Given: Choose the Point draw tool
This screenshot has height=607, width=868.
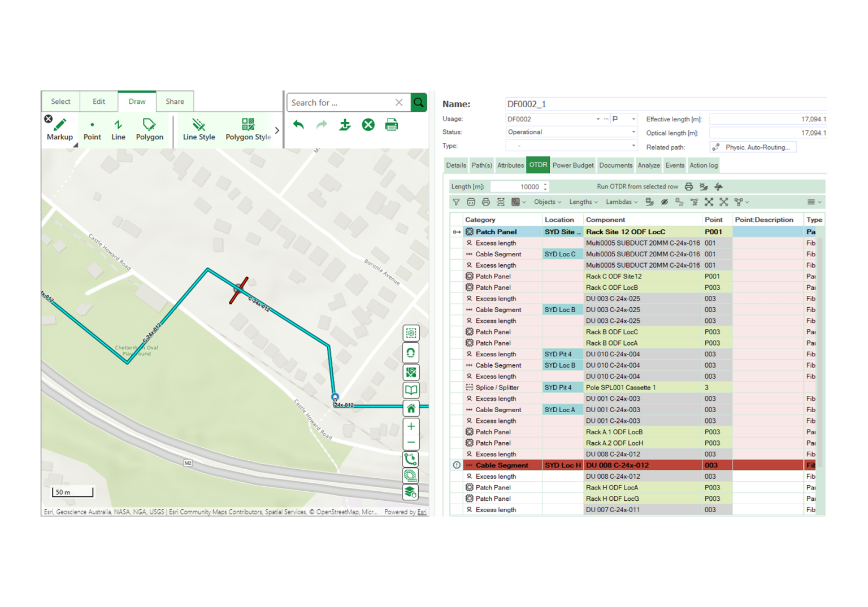Looking at the screenshot, I should click(x=92, y=129).
